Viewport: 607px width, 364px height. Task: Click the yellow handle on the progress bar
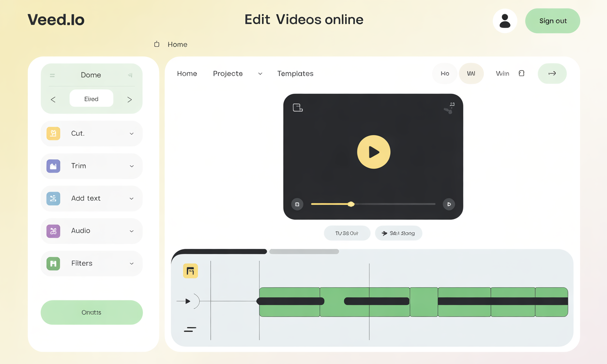(351, 204)
